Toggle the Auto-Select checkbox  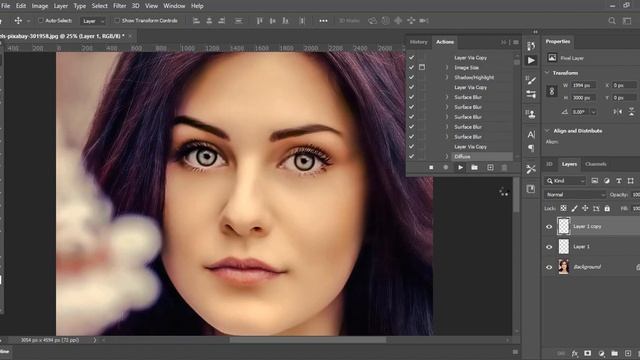41,20
